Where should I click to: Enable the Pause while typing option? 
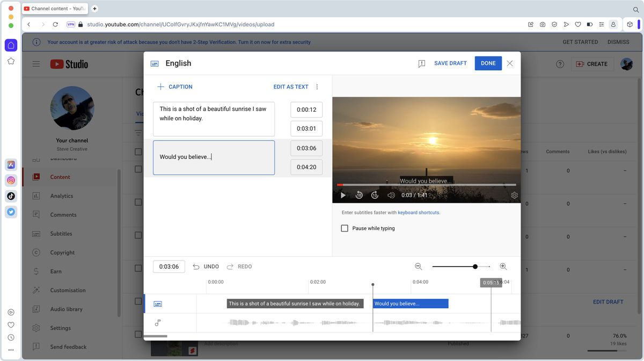coord(345,228)
